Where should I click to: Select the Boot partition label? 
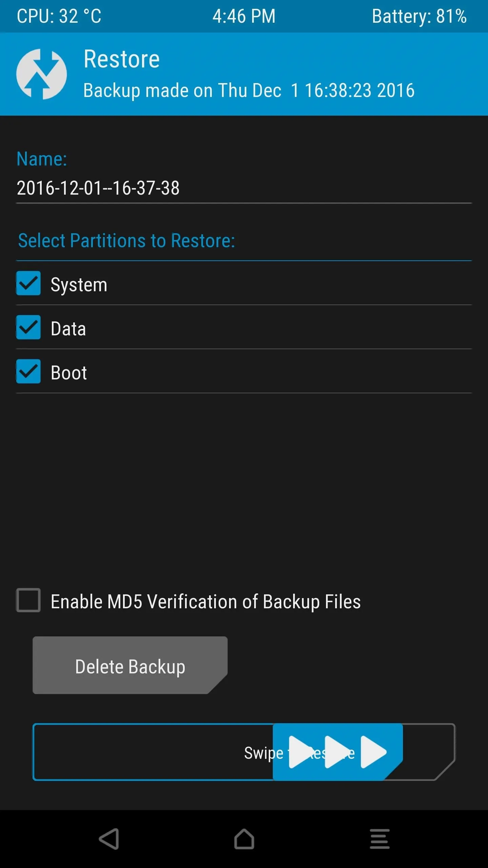[69, 373]
